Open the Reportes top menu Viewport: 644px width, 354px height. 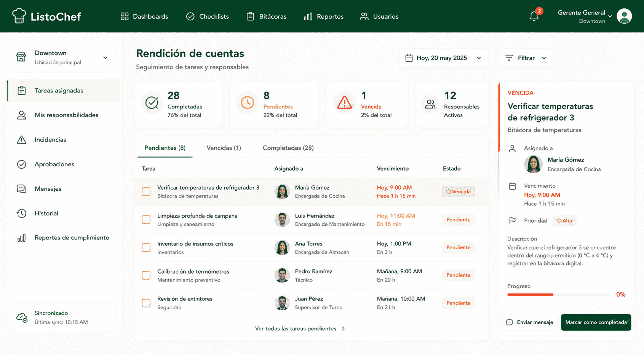(324, 16)
